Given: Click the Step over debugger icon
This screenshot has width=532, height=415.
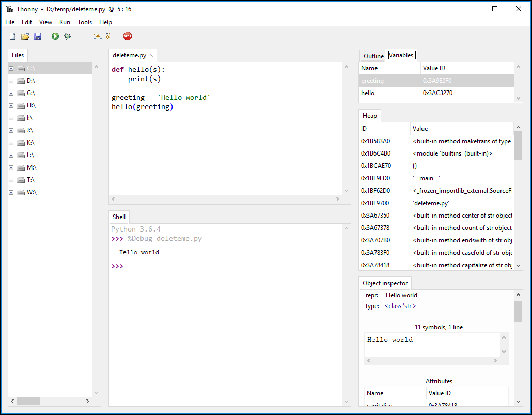Looking at the screenshot, I should tap(85, 36).
